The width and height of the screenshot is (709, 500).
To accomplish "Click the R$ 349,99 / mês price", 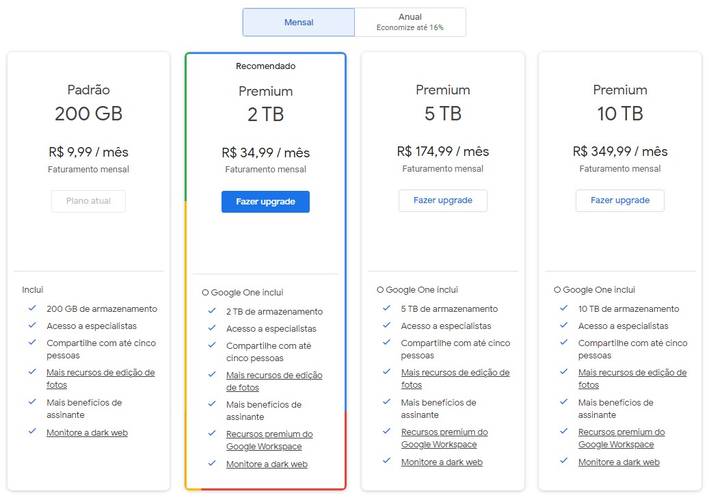I will (x=620, y=151).
